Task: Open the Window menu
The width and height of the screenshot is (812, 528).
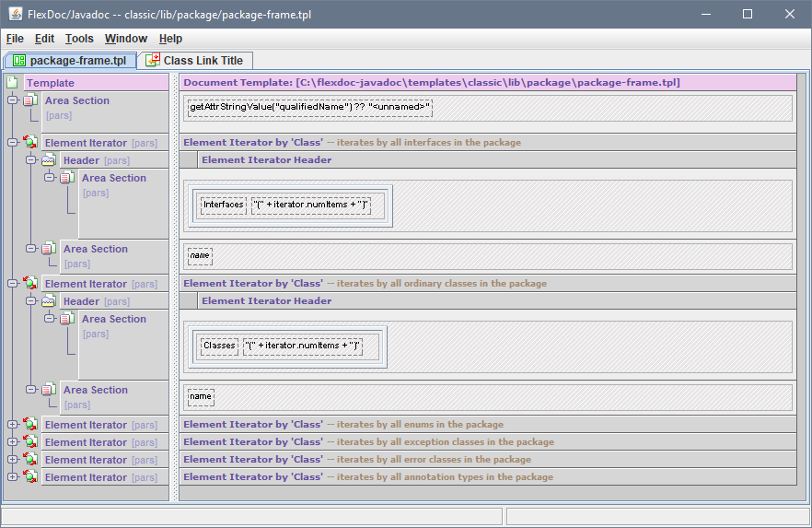Action: click(x=125, y=39)
